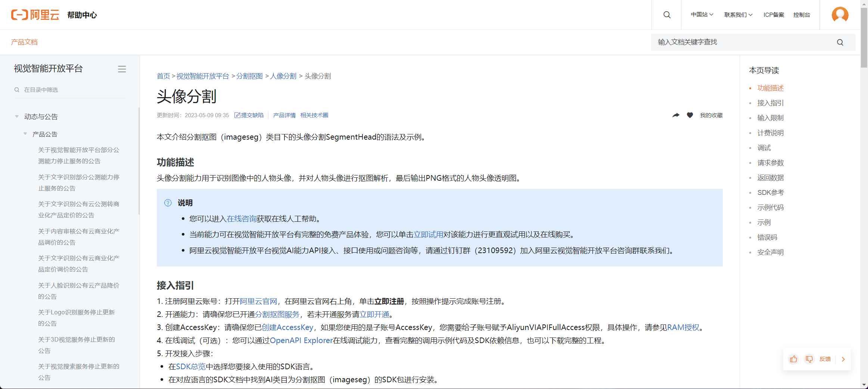Click the share arrow icon
Image resolution: width=868 pixels, height=389 pixels.
[x=676, y=115]
